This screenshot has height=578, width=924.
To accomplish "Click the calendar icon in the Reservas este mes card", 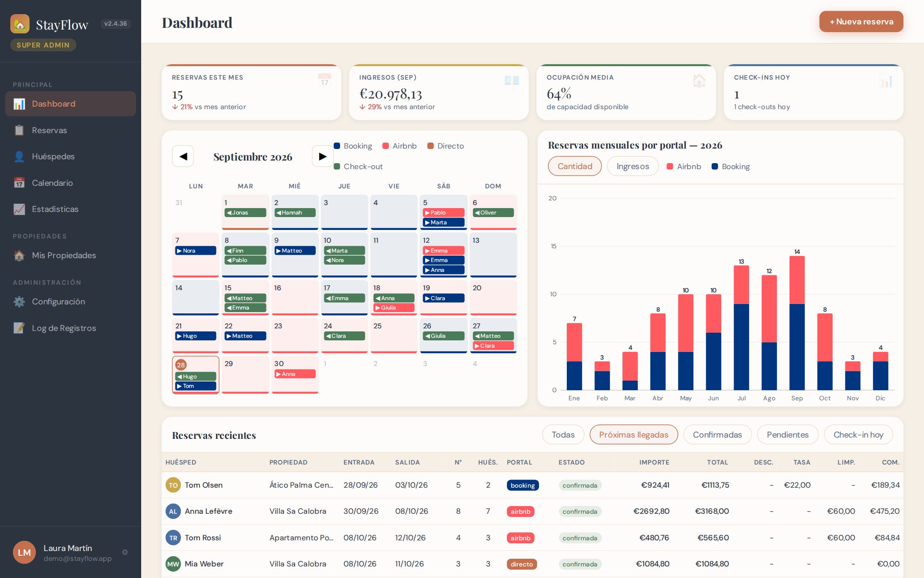I will (x=325, y=80).
